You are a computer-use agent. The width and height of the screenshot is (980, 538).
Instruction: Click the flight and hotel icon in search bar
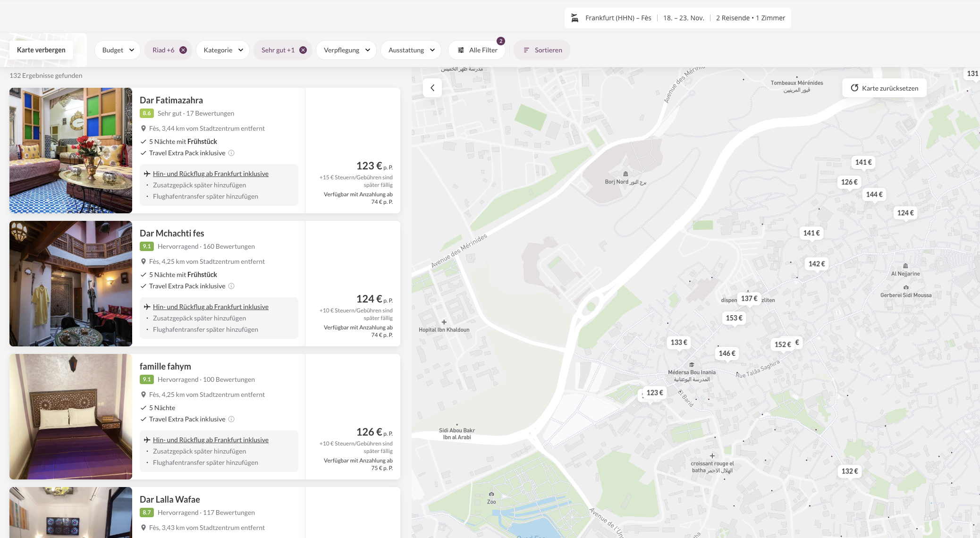pyautogui.click(x=574, y=18)
